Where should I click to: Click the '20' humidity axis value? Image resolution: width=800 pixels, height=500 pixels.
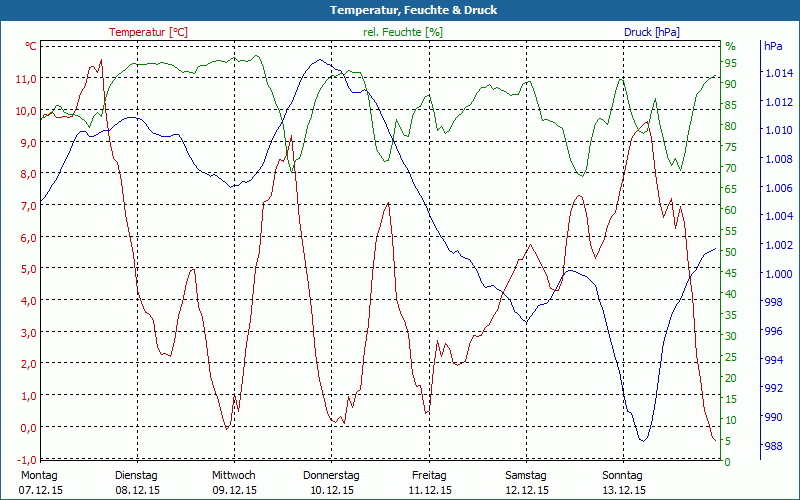tap(731, 378)
